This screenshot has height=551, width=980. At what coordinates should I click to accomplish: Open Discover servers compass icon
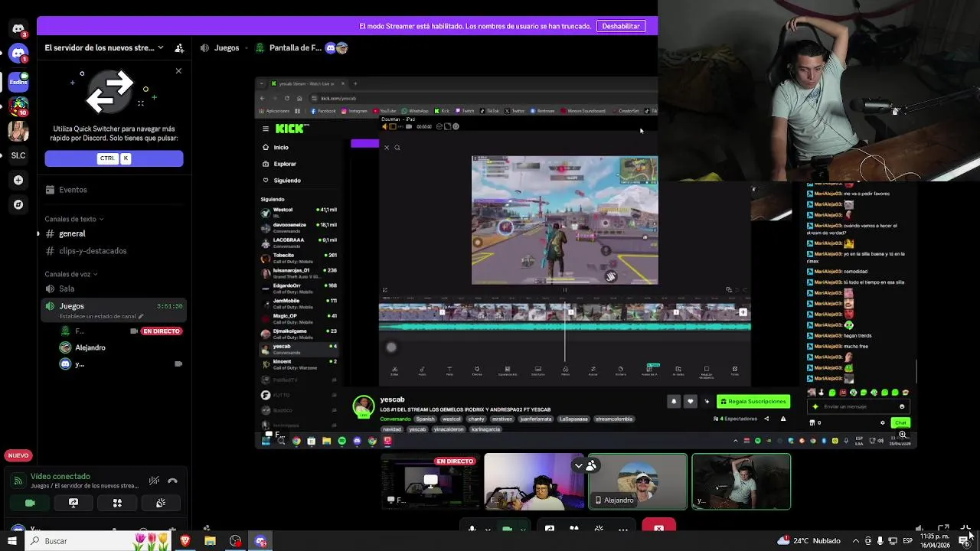coord(18,204)
